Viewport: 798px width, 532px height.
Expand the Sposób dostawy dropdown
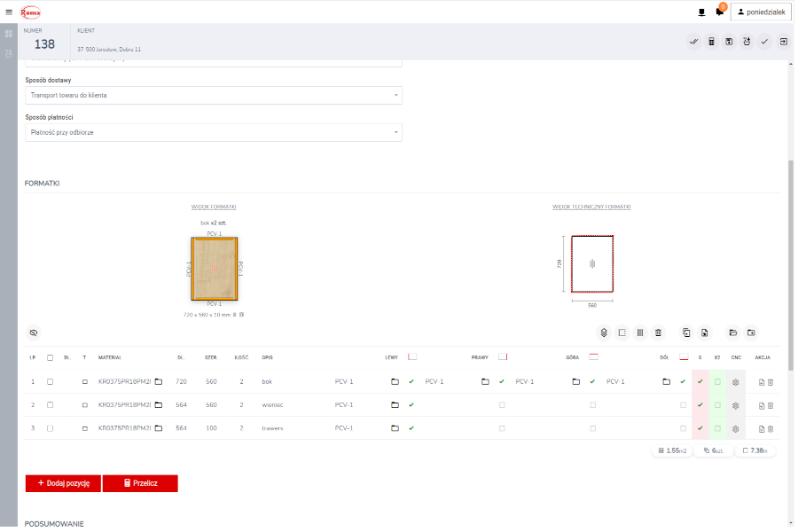pyautogui.click(x=213, y=95)
